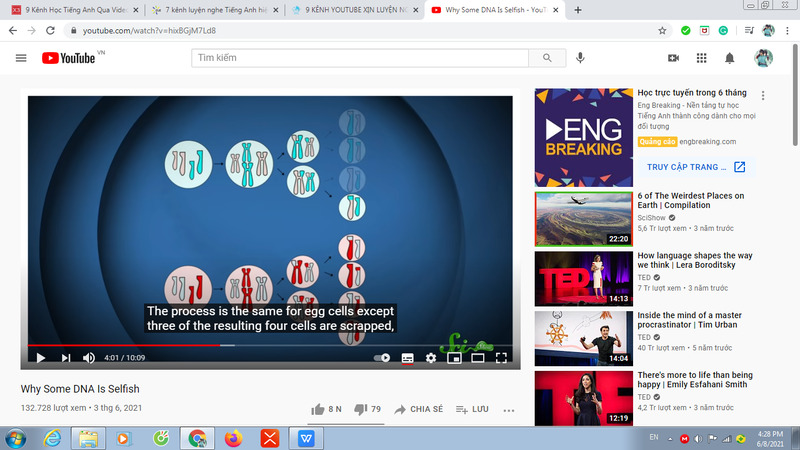Image resolution: width=800 pixels, height=450 pixels.
Task: Mute the video volume
Action: point(89,358)
